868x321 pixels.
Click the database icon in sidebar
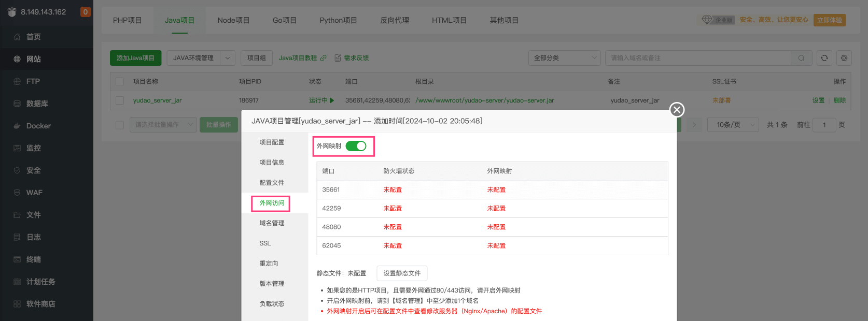pos(17,104)
